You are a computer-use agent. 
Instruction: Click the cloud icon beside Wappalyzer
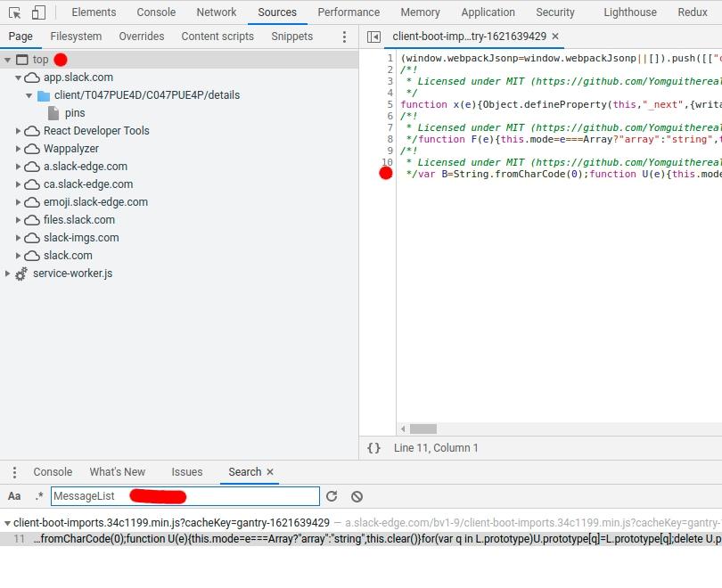click(32, 149)
